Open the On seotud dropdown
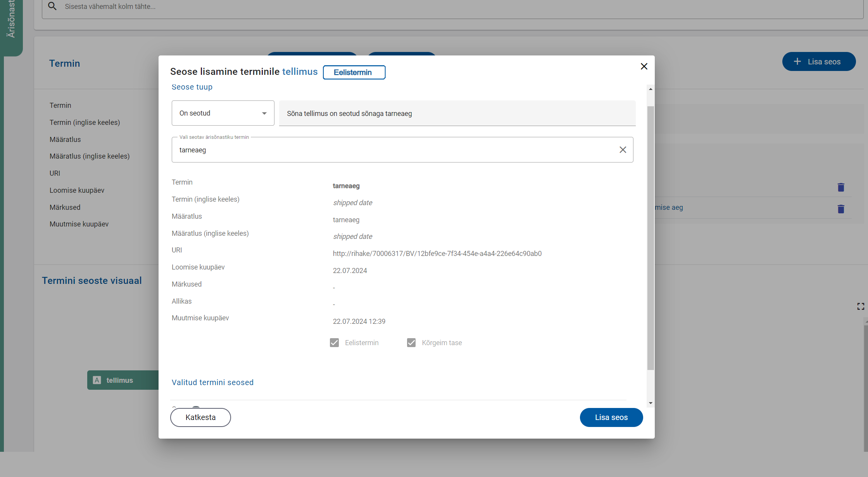The height and width of the screenshot is (477, 868). (223, 113)
